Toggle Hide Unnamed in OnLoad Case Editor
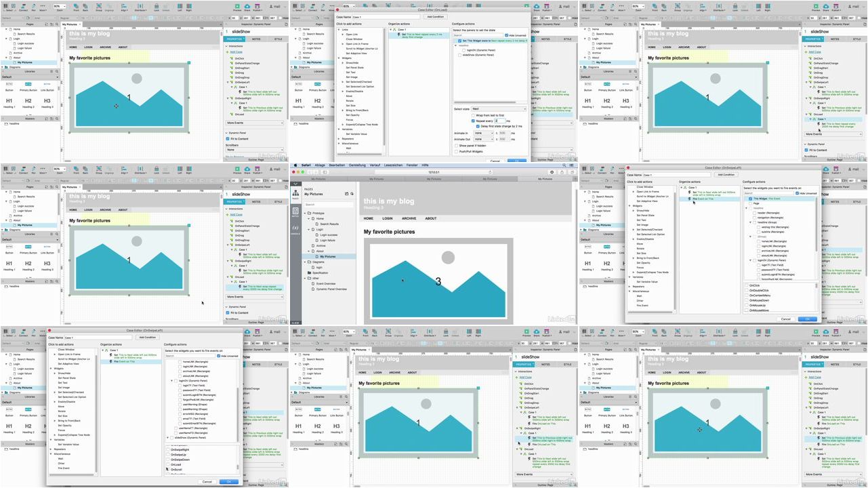Image resolution: width=868 pixels, height=488 pixels. tap(506, 35)
